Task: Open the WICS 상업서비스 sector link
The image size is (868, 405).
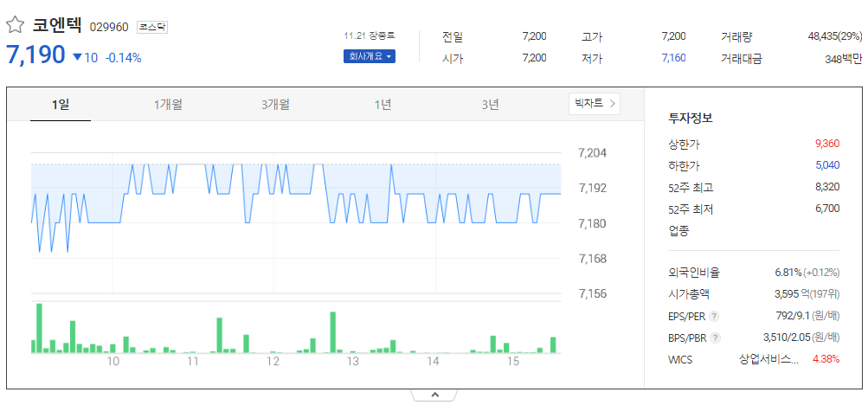Action: pyautogui.click(x=768, y=359)
